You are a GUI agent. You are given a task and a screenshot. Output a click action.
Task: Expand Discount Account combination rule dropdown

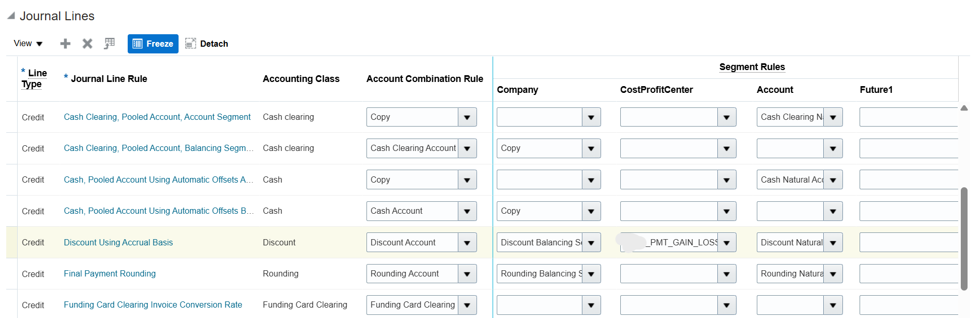467,243
